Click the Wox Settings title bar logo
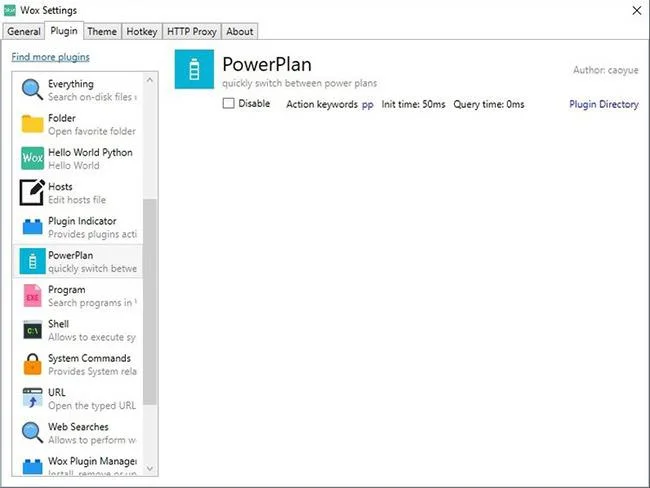 pyautogui.click(x=10, y=10)
